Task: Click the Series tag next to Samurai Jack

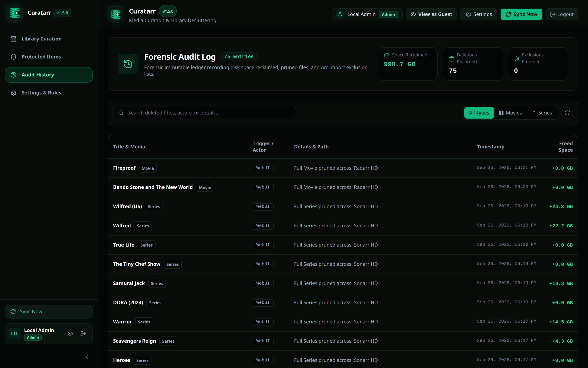Action: [x=157, y=283]
